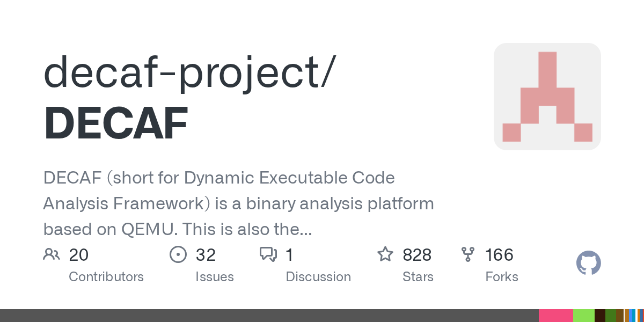Click the 166 forks count
The image size is (644, 322).
499,254
